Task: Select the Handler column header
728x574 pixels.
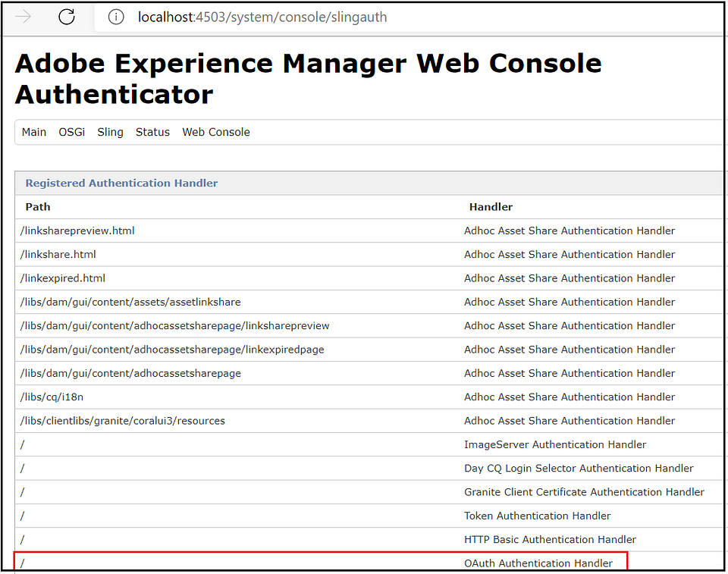Action: [491, 207]
